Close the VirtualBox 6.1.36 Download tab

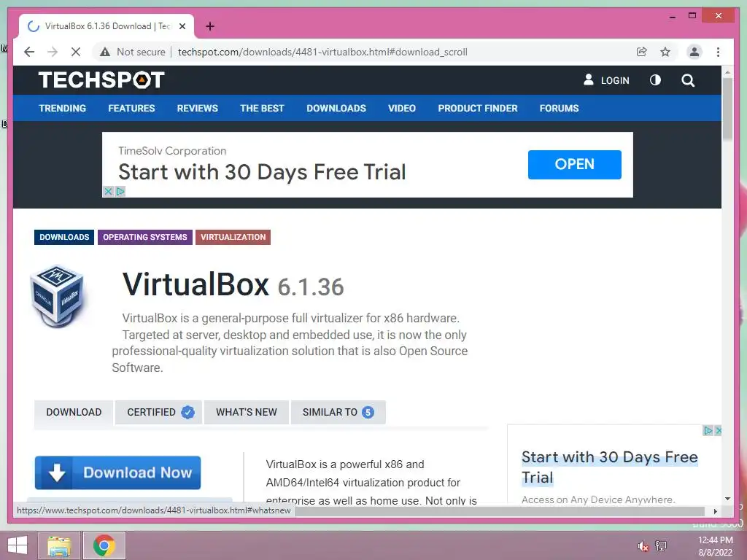click(182, 26)
